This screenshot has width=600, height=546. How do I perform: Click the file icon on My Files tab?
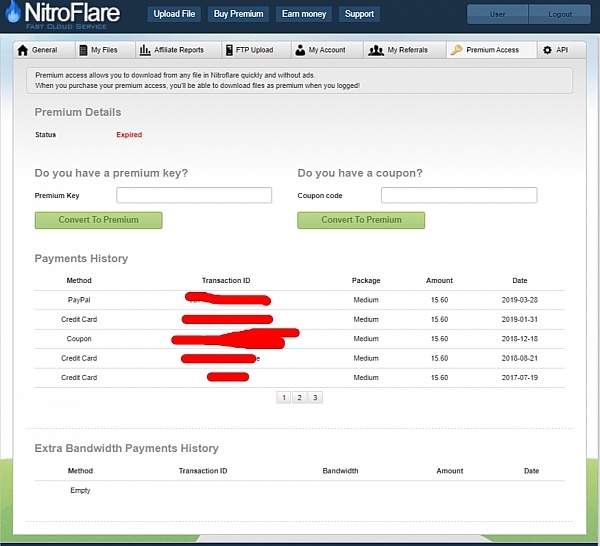(82, 50)
